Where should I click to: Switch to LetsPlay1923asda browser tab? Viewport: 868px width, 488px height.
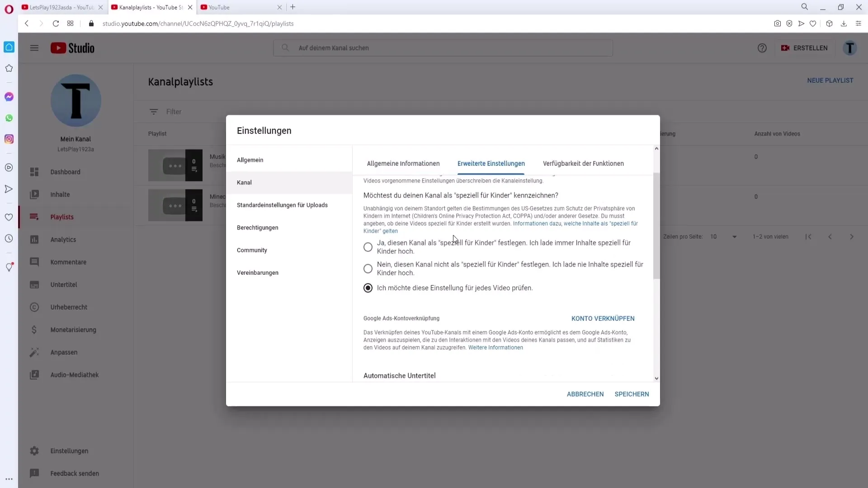click(x=62, y=7)
